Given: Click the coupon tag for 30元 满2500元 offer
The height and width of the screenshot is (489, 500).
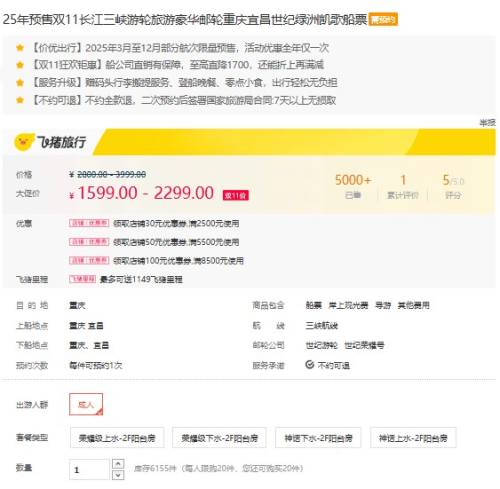Looking at the screenshot, I should (x=89, y=223).
